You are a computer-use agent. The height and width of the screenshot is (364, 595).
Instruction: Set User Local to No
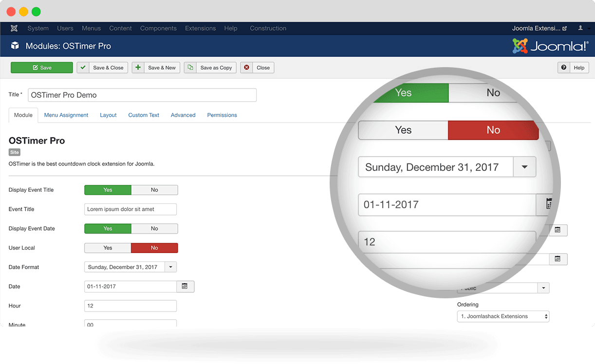pyautogui.click(x=154, y=248)
